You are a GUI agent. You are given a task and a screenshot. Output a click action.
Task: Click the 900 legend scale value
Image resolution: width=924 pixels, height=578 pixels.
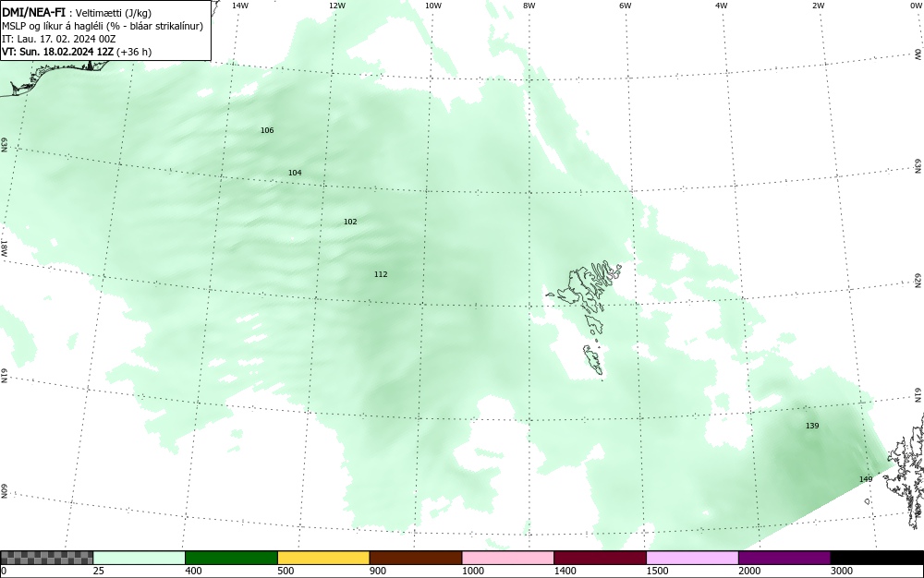tap(378, 571)
